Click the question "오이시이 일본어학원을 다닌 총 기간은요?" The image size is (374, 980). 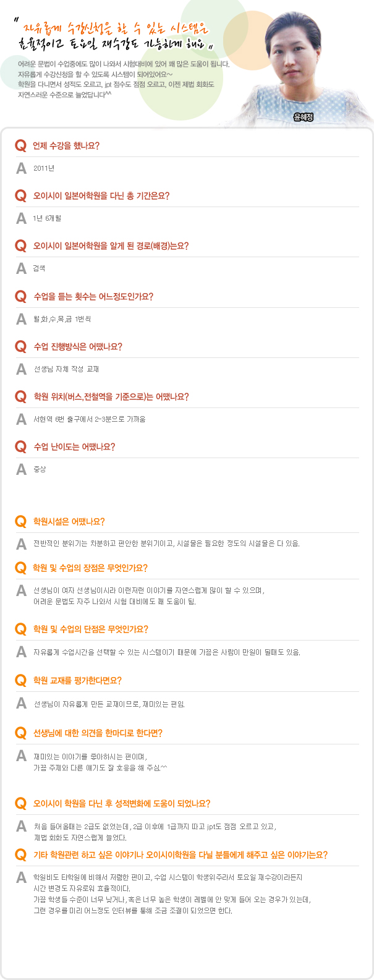101,196
